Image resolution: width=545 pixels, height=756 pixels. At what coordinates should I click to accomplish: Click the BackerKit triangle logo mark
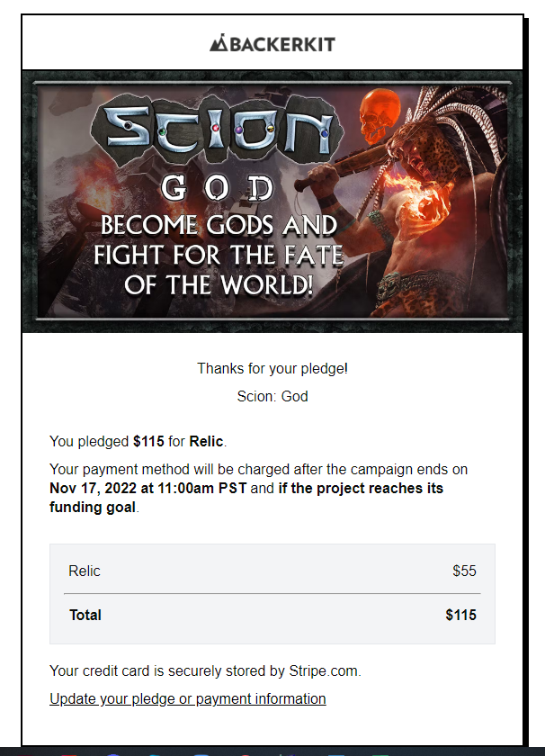(x=219, y=43)
